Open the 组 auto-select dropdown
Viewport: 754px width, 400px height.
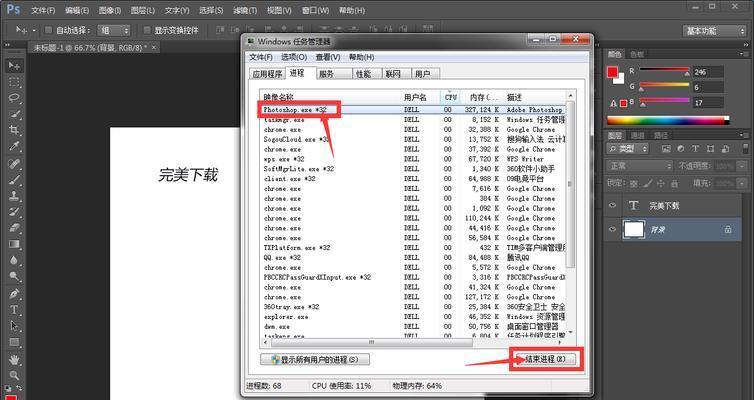coord(114,30)
